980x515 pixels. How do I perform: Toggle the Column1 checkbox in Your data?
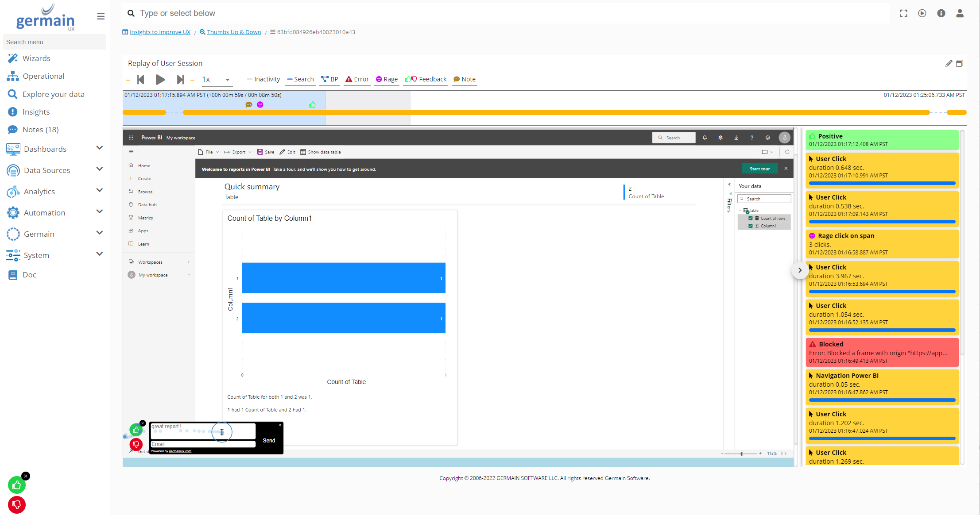(751, 226)
